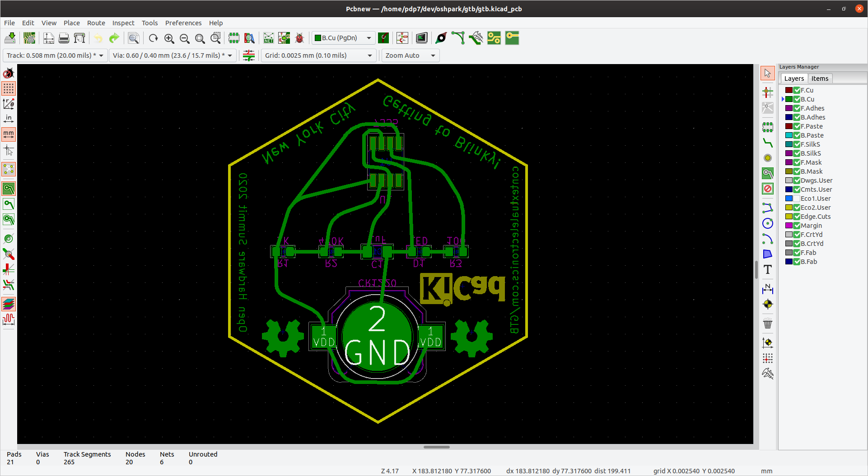Open the B.Cu layer selector dropdown
Image resolution: width=868 pixels, height=476 pixels.
343,38
